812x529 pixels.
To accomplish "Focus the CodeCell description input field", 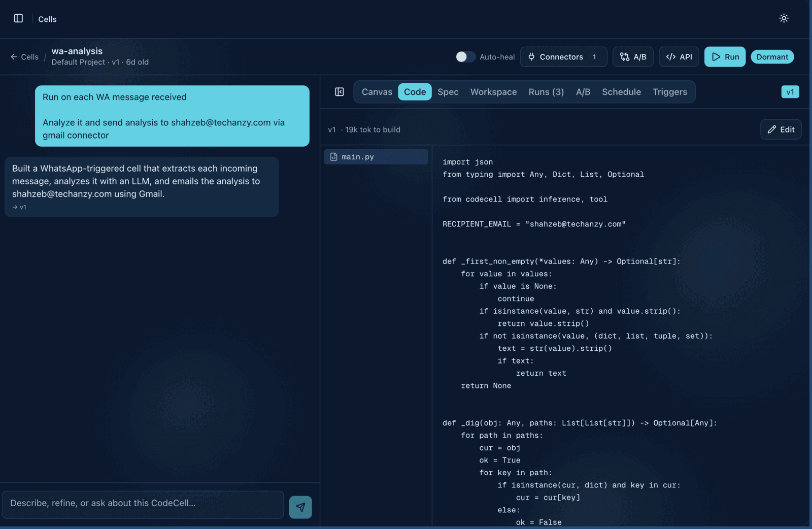I will [x=143, y=504].
